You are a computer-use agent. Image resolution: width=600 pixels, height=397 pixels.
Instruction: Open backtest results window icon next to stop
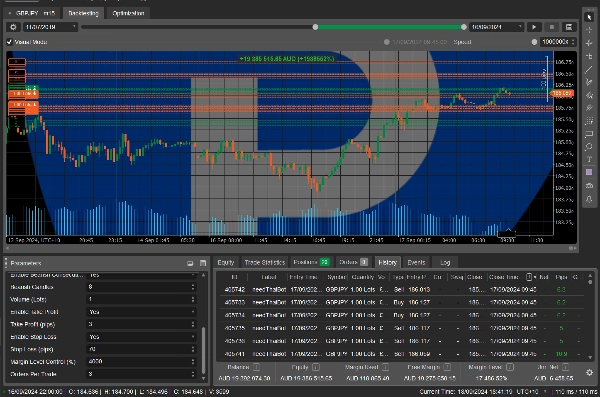(x=569, y=27)
